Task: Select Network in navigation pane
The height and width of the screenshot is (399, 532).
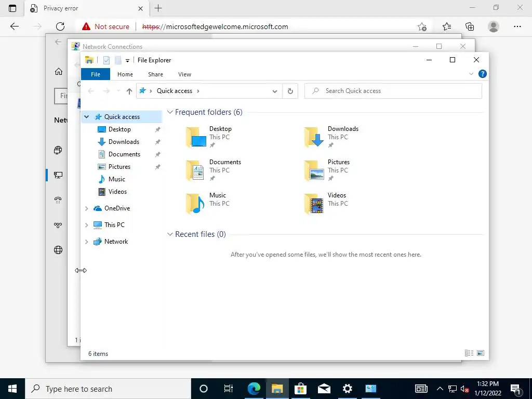Action: coord(116,242)
